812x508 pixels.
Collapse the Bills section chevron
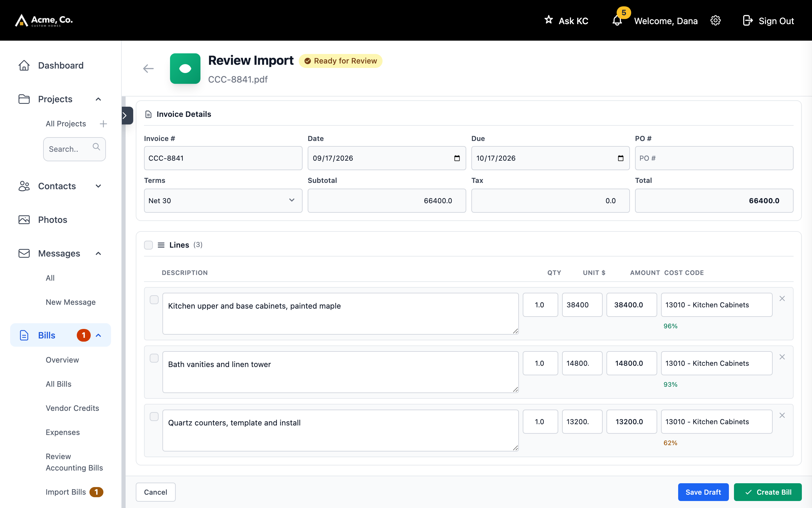(98, 335)
